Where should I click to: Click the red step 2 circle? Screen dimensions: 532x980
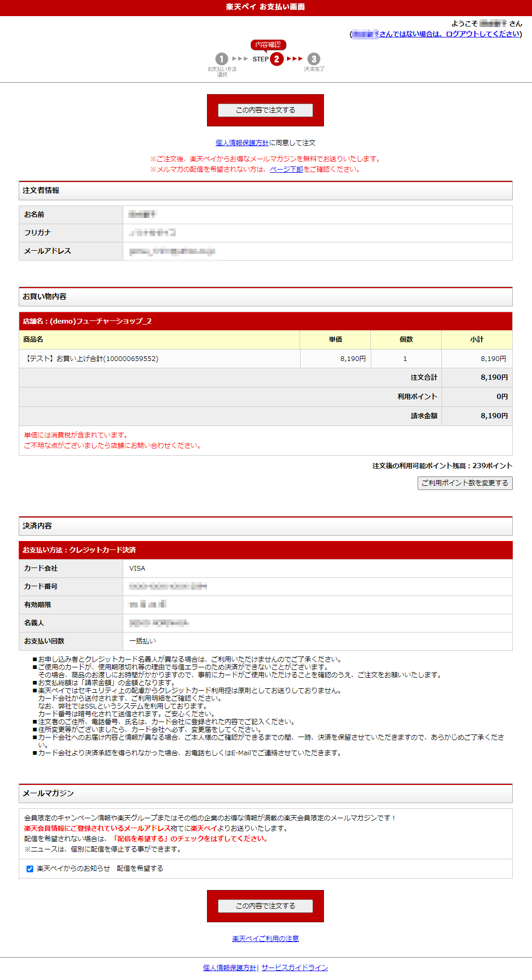pos(277,59)
